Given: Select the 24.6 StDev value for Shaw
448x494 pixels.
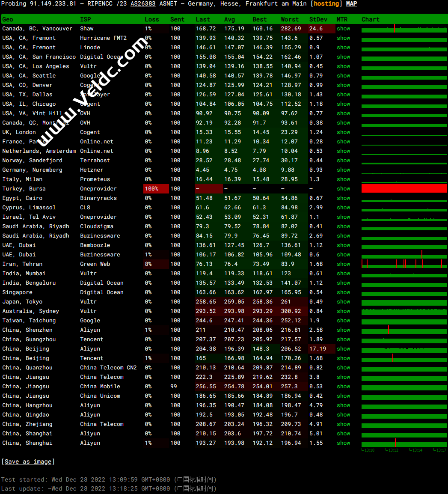Looking at the screenshot, I should pos(316,29).
